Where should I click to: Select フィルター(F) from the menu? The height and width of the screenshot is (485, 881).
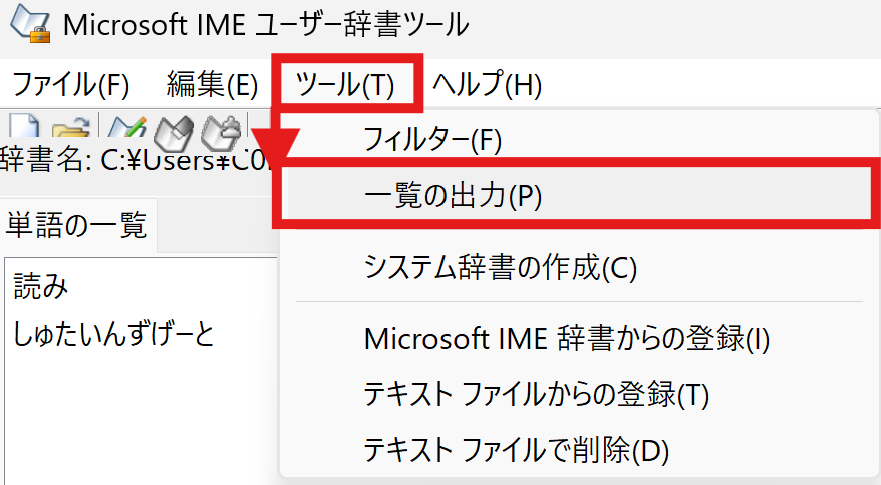432,139
